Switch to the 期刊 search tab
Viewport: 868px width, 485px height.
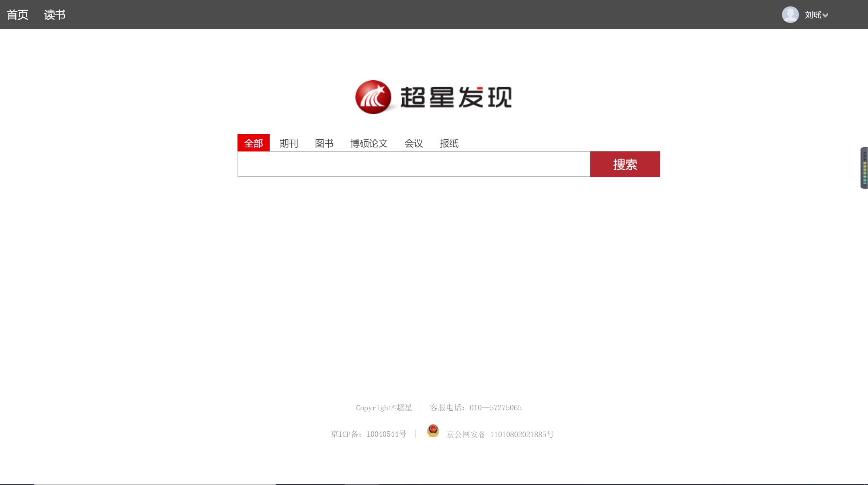click(289, 143)
